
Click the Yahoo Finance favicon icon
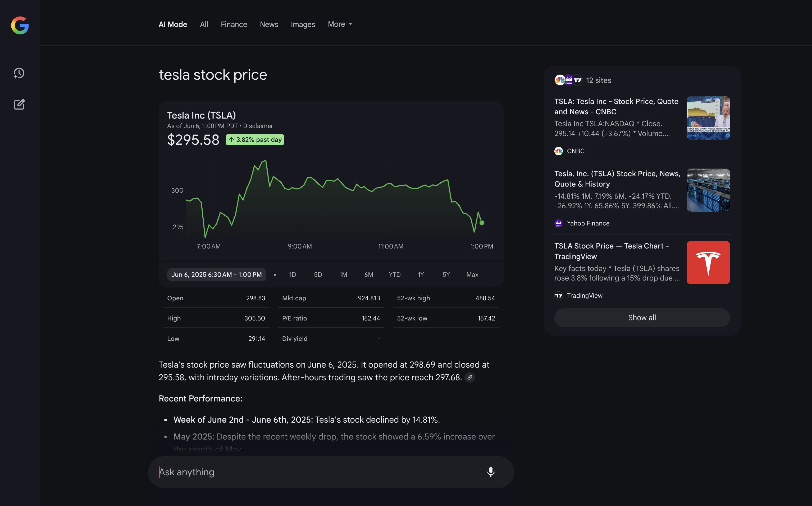coord(559,223)
